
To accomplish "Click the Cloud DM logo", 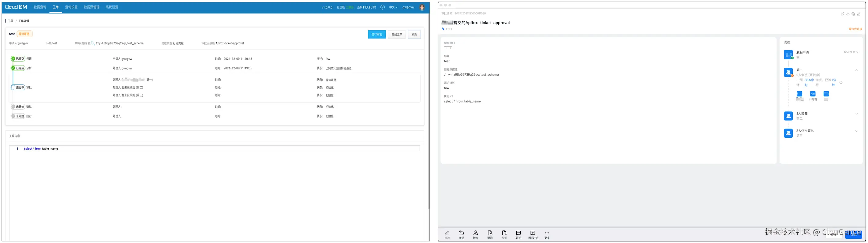I will click(16, 7).
